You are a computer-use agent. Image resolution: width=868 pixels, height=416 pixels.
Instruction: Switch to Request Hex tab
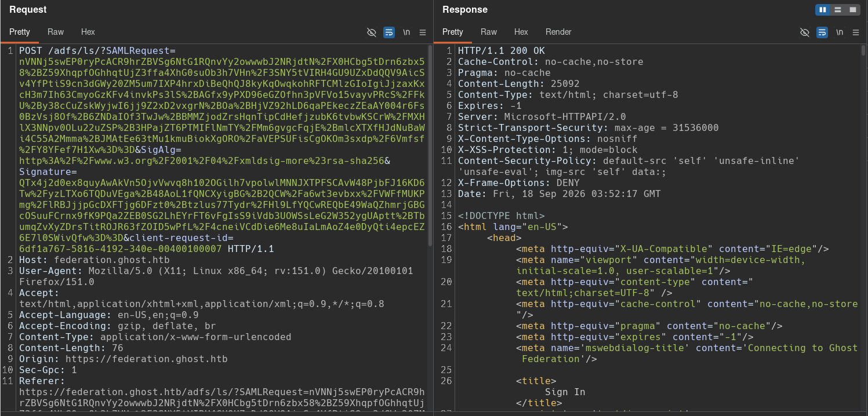[88, 32]
